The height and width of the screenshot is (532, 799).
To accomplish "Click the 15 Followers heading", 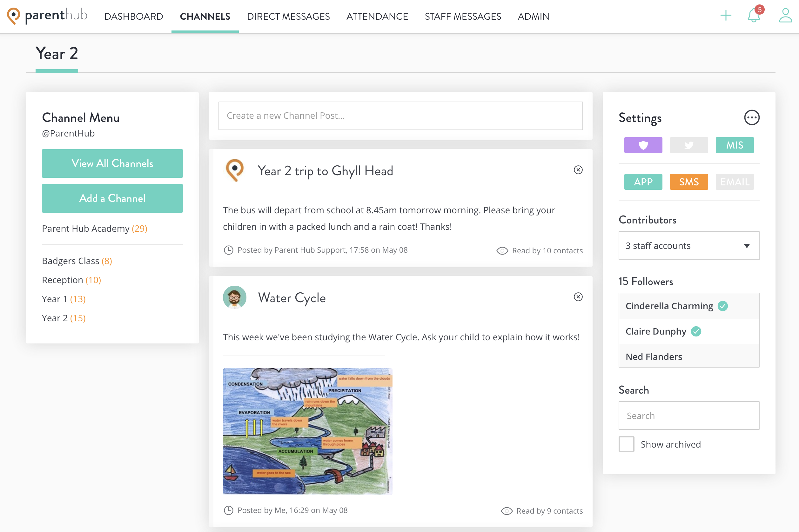I will coord(646,281).
